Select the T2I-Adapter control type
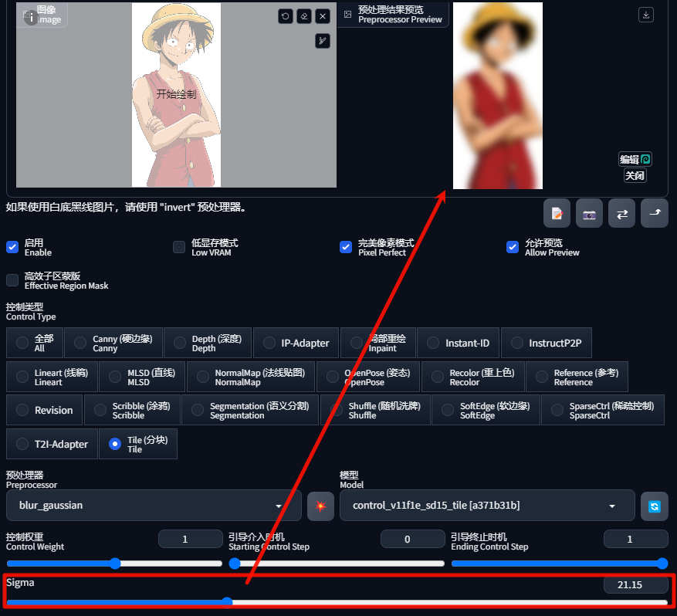This screenshot has height=616, width=677. click(x=52, y=444)
